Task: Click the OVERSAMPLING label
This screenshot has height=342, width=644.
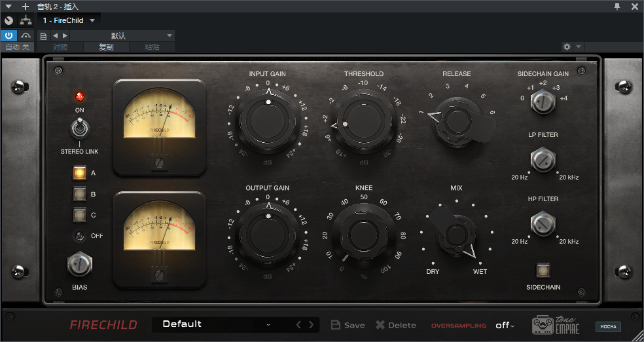Action: [458, 326]
